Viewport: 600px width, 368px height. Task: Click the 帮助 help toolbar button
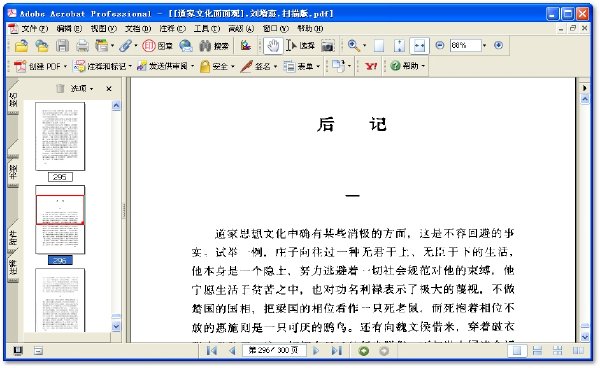click(407, 66)
